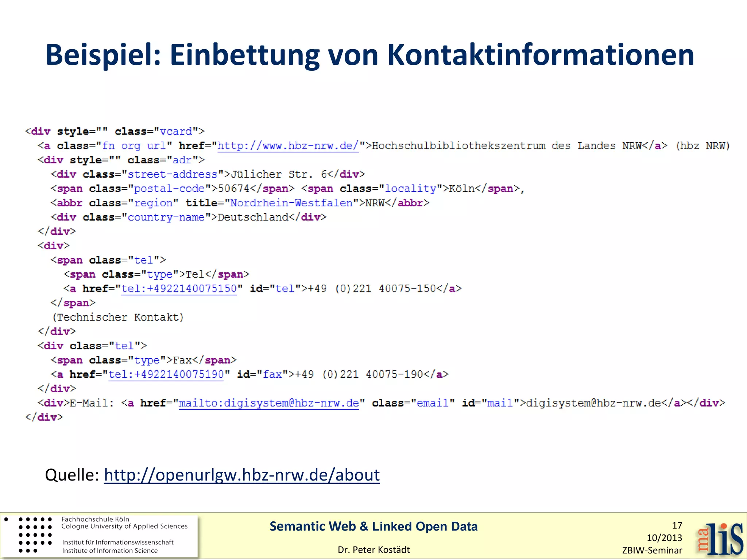This screenshot has height=560, width=747.
Task: Click the tel:+4922140075150 phone link
Action: click(x=179, y=289)
